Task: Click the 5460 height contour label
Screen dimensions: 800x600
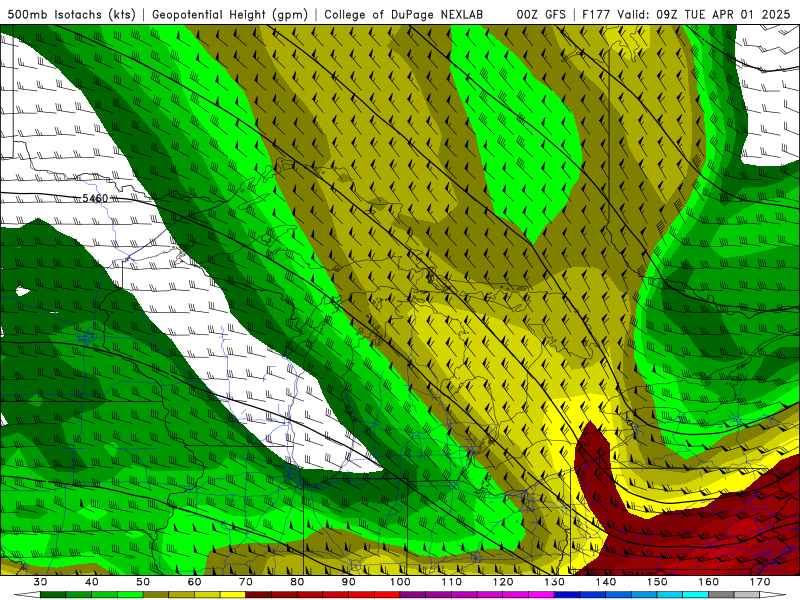Action: (95, 198)
